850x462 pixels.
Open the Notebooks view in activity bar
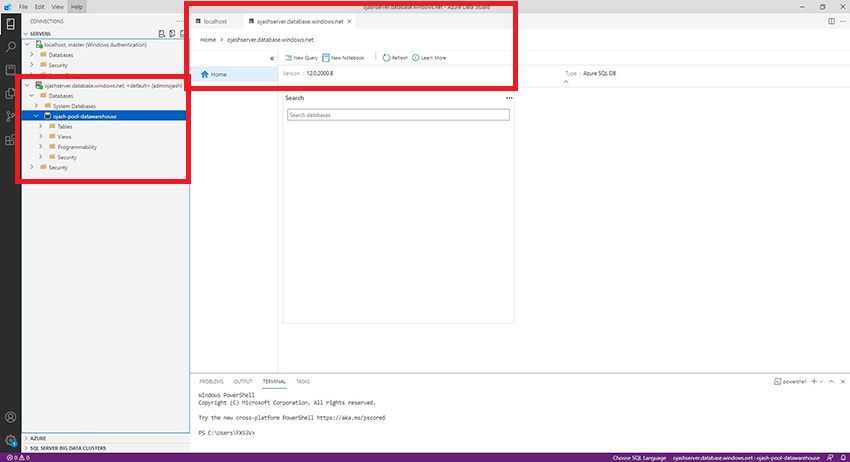click(x=10, y=70)
